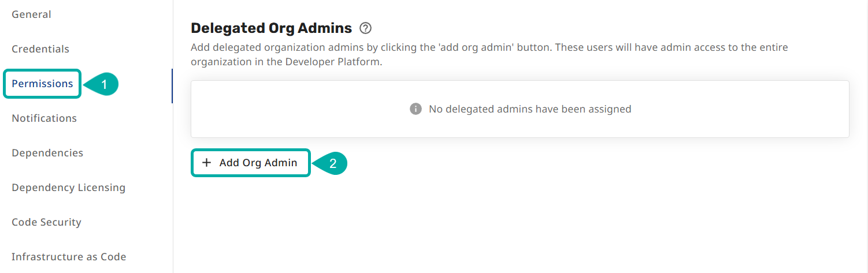The height and width of the screenshot is (273, 868).
Task: Switch to the Code Security section
Action: tap(46, 222)
